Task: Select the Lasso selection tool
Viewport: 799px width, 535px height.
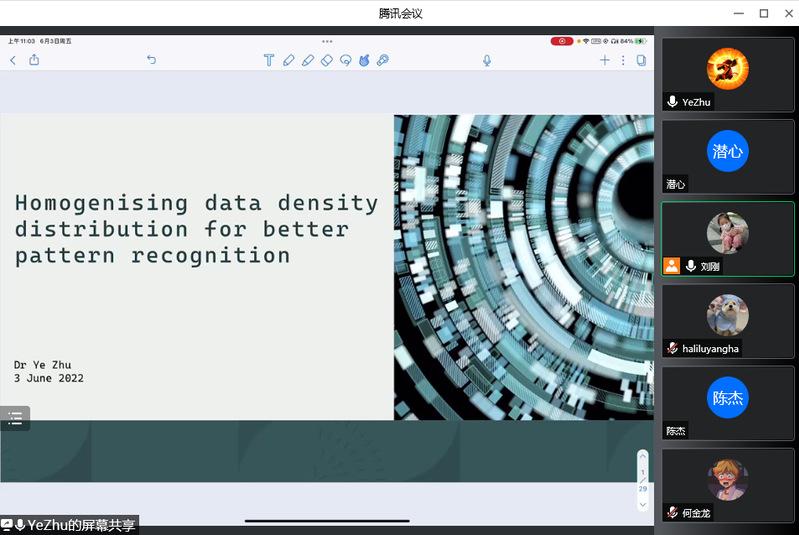Action: (x=345, y=60)
